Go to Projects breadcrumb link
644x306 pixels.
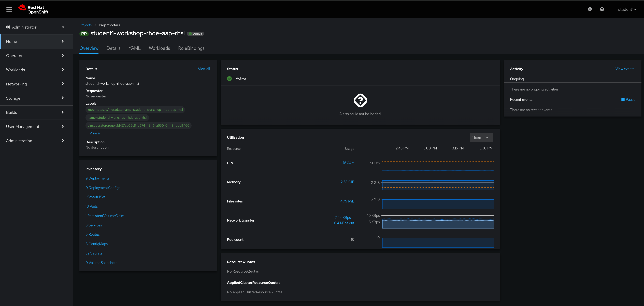[85, 25]
